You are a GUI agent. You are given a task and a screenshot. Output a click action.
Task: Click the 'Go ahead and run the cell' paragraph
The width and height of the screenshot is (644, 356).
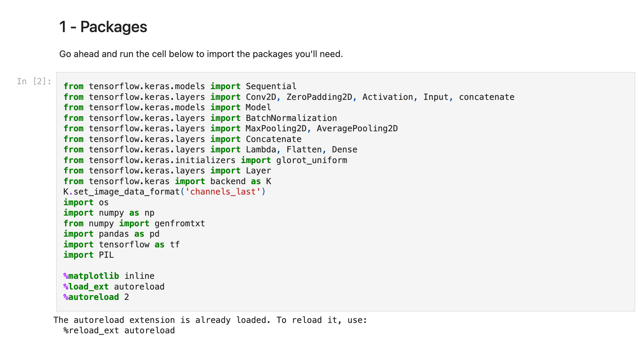coord(201,54)
